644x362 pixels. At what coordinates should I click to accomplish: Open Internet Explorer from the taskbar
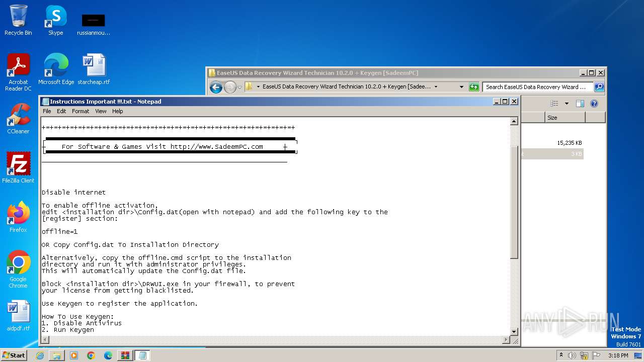point(40,355)
